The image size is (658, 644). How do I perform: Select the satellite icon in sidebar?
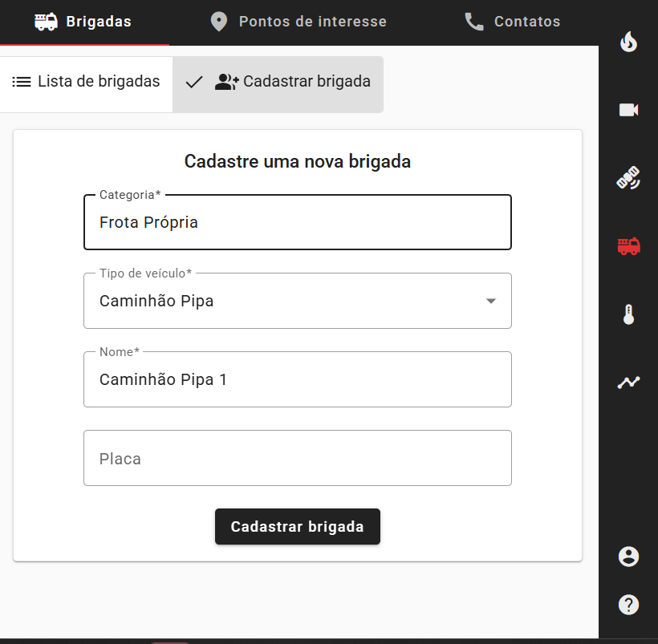point(628,178)
